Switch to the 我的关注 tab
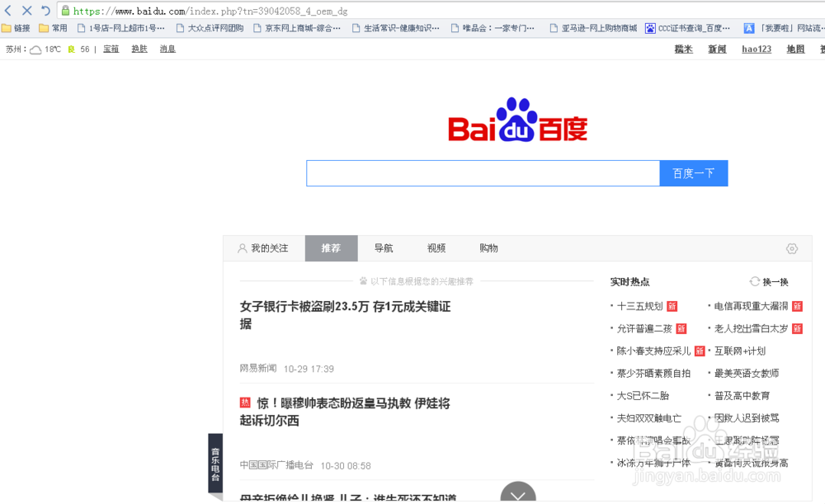The height and width of the screenshot is (504, 825). (x=264, y=248)
